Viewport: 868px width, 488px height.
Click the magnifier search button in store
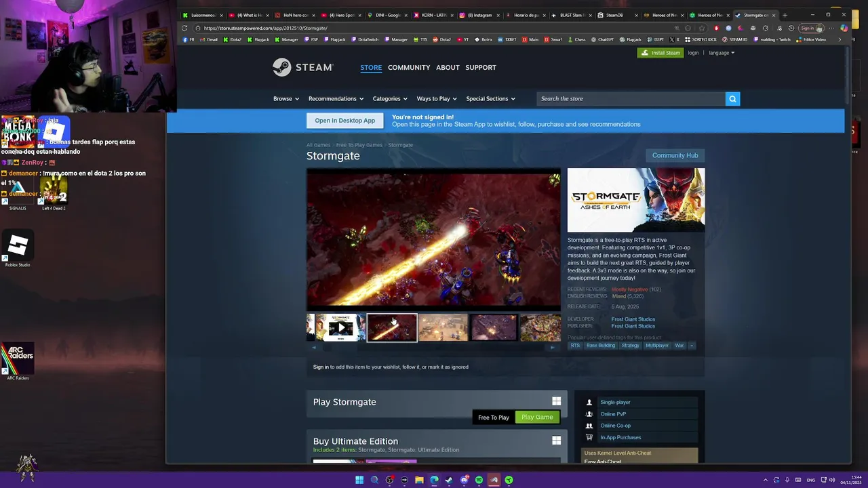tap(732, 99)
